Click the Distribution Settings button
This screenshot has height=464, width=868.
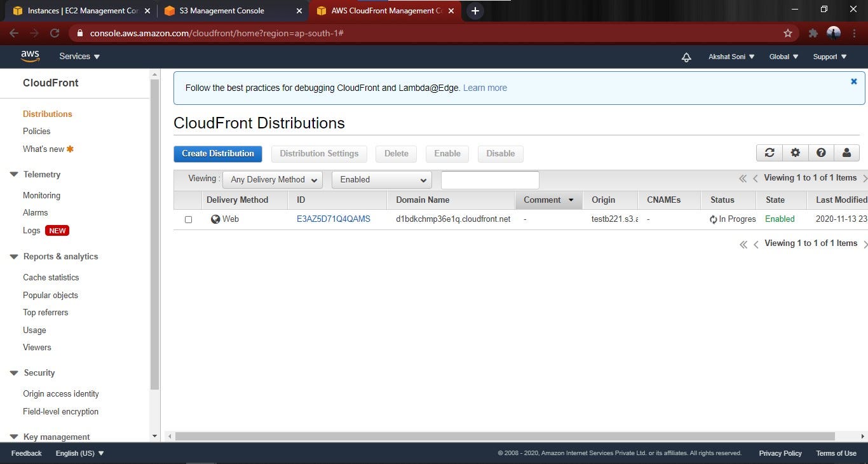(x=319, y=153)
